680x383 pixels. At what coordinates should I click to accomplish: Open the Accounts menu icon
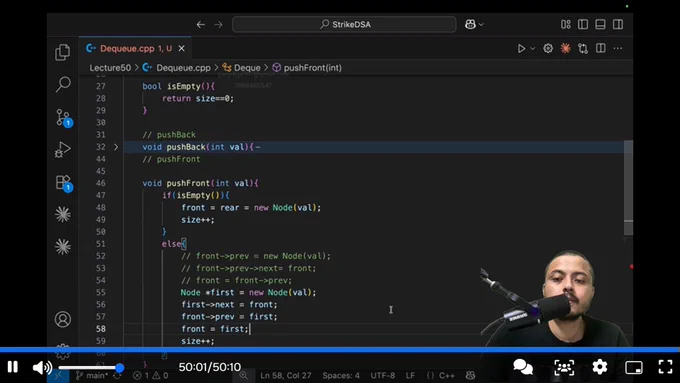tap(63, 319)
